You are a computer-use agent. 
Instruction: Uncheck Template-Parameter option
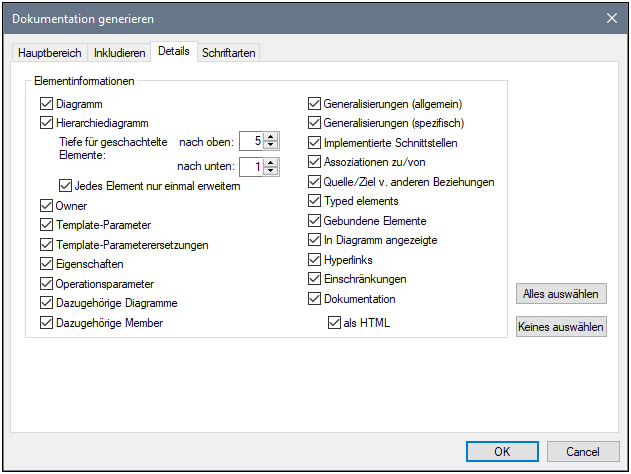[46, 225]
